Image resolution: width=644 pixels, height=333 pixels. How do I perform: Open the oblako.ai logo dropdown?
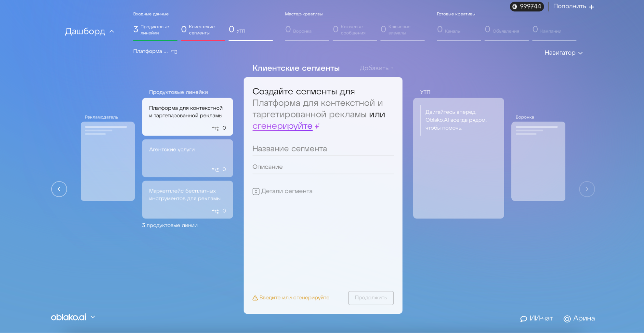pos(93,317)
